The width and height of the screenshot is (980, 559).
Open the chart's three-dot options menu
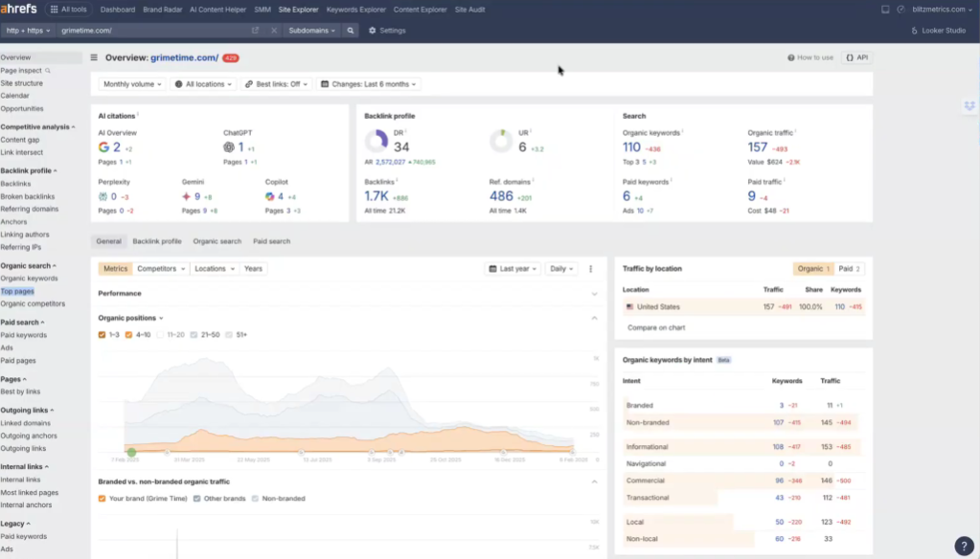590,269
